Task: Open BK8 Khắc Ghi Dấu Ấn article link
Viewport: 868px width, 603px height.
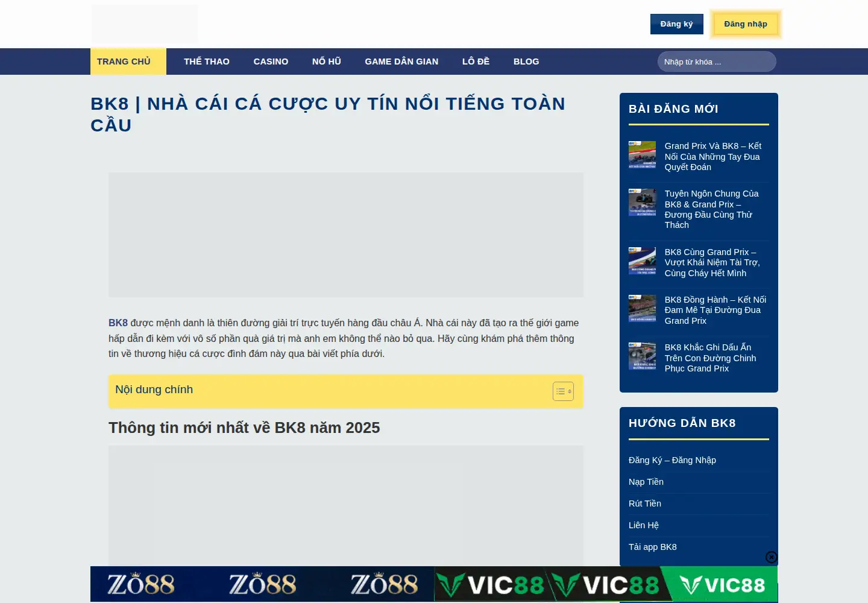Action: pos(710,358)
